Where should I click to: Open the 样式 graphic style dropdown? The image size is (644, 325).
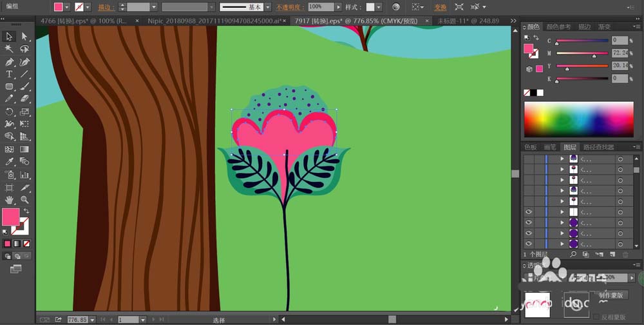[378, 7]
